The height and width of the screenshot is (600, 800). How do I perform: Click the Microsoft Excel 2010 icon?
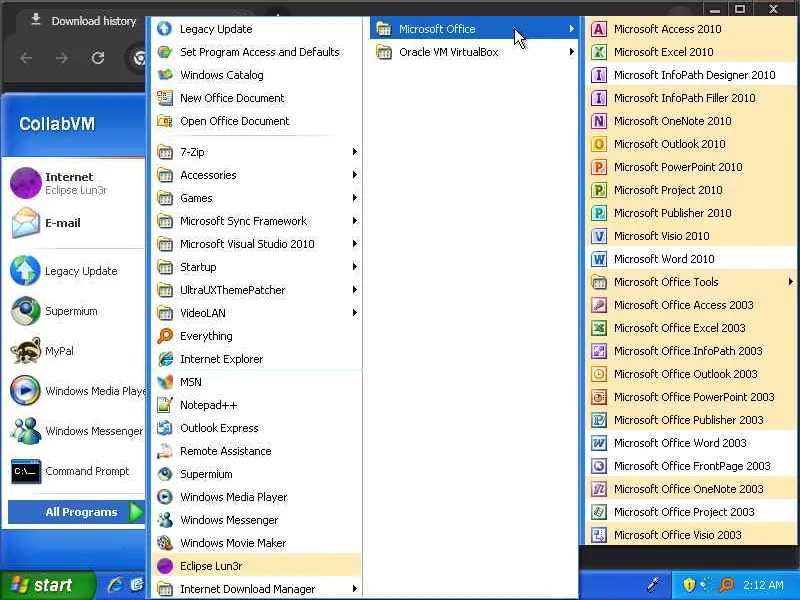598,52
